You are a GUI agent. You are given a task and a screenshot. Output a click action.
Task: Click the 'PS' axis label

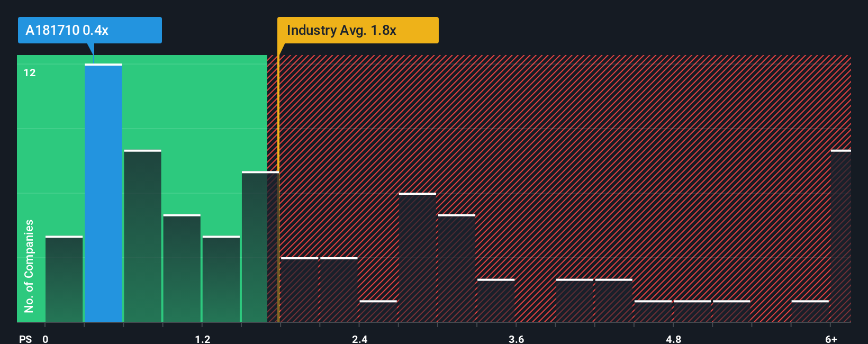click(25, 339)
